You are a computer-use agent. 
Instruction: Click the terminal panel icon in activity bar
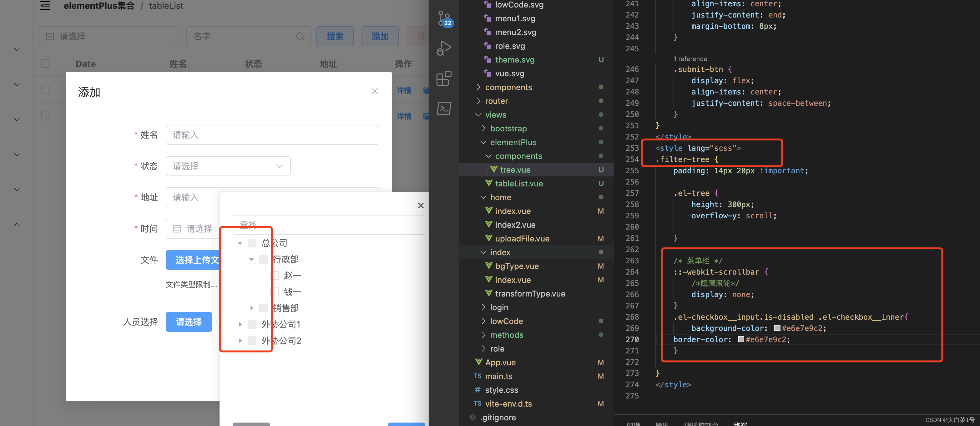pos(444,109)
